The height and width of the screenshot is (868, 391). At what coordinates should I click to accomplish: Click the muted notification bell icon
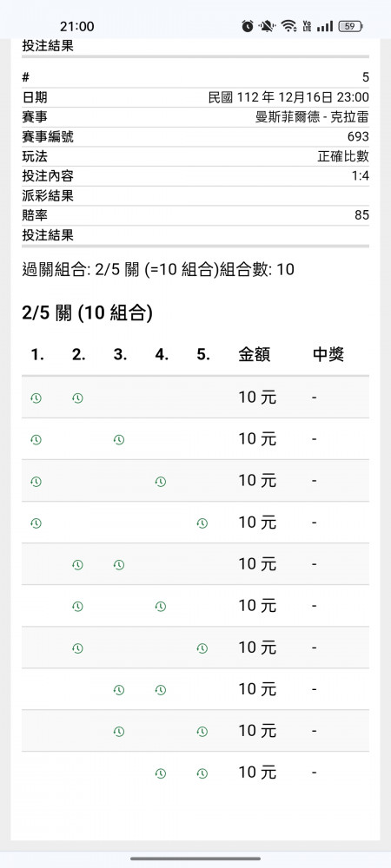click(x=268, y=26)
